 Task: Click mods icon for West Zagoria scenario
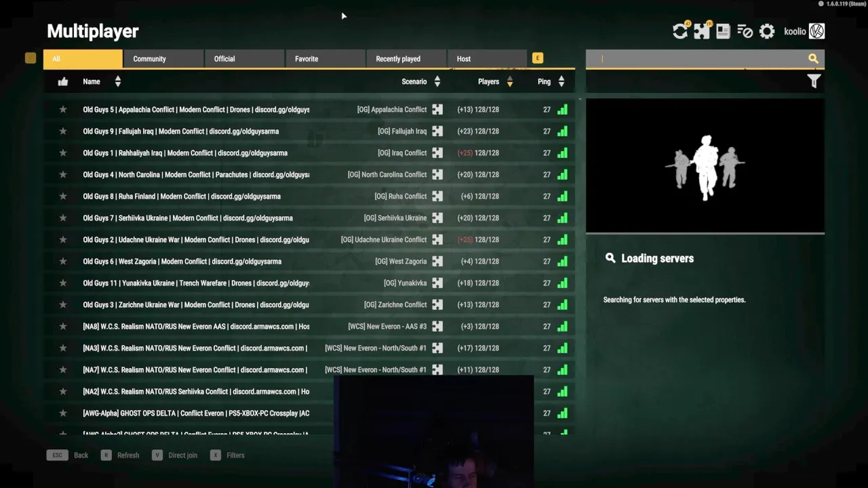click(437, 261)
